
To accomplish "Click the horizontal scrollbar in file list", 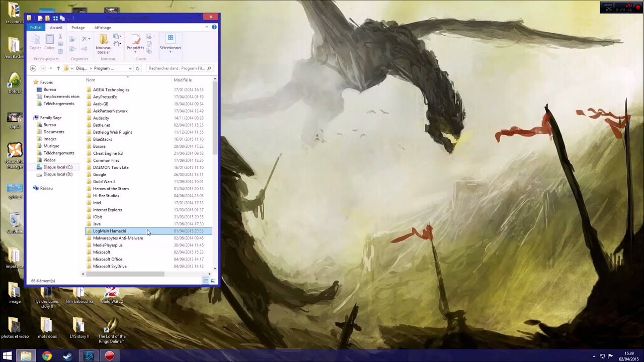I will (125, 274).
